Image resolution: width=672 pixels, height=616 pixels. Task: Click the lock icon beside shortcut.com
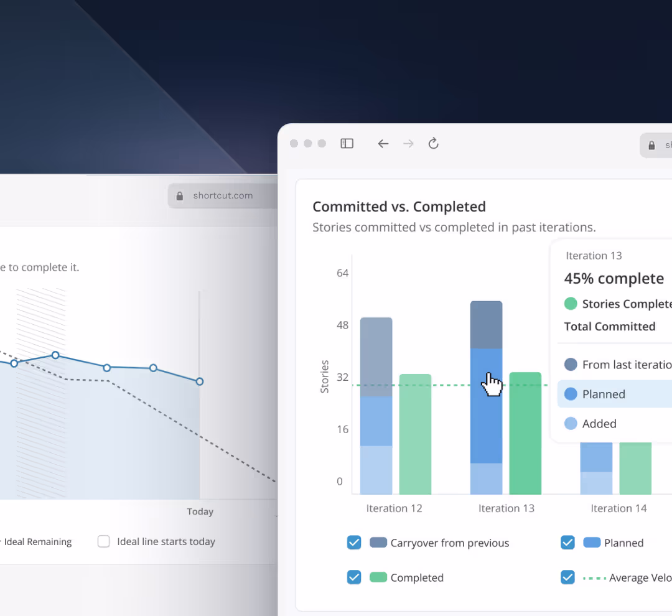click(x=180, y=196)
